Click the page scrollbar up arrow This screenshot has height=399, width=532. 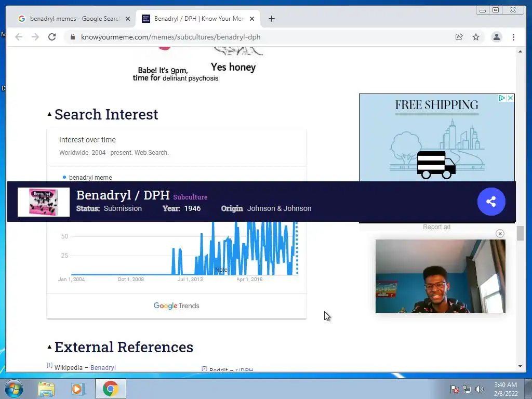(520, 51)
